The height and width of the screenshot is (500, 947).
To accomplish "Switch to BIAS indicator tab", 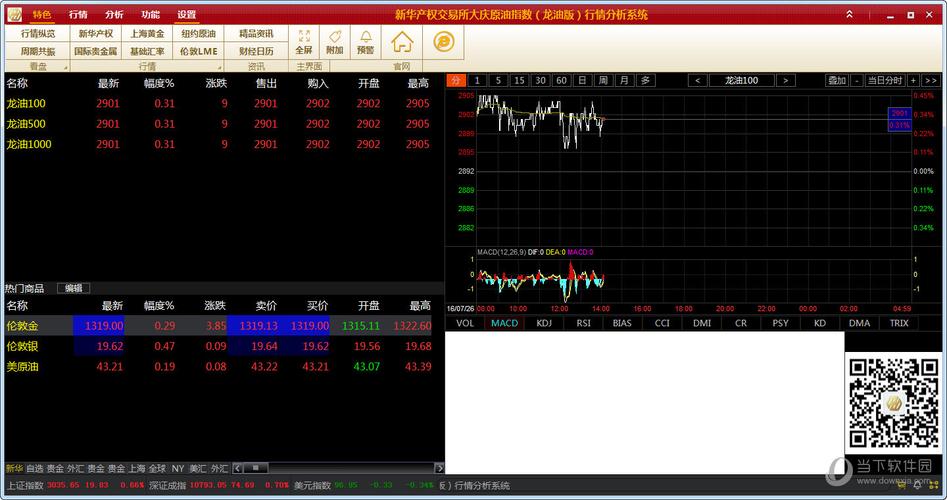I will (x=622, y=323).
